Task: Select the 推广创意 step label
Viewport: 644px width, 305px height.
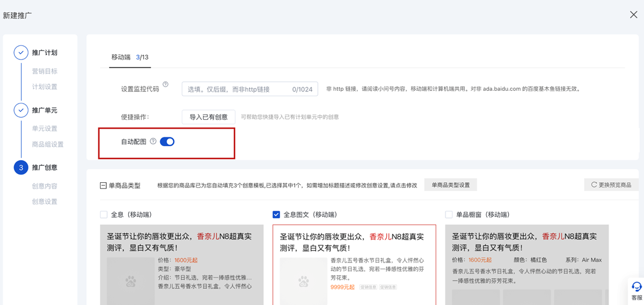Action: (45, 168)
